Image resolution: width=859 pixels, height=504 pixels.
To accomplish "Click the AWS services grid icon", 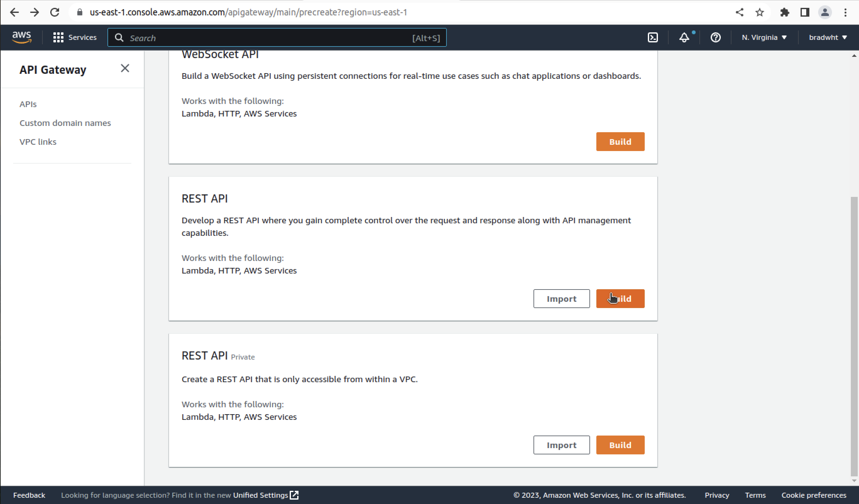I will coord(58,37).
